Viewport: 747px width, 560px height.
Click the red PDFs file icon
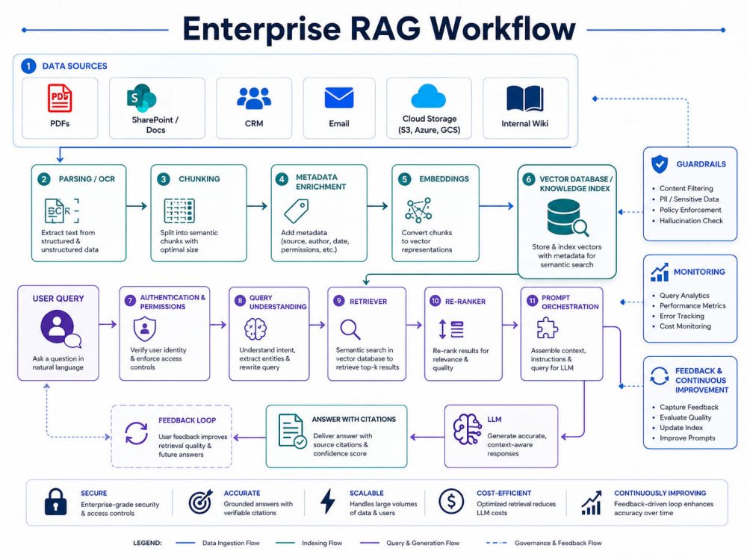[60, 98]
